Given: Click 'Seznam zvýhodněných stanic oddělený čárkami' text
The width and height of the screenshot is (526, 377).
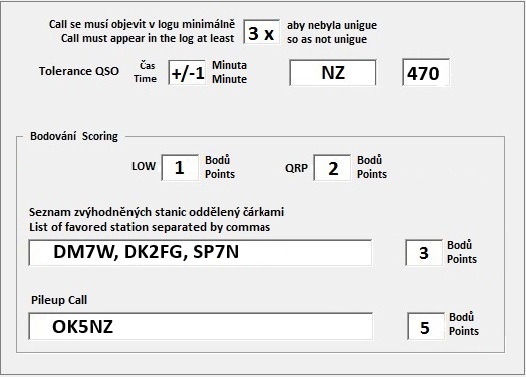Looking at the screenshot, I should tap(156, 212).
